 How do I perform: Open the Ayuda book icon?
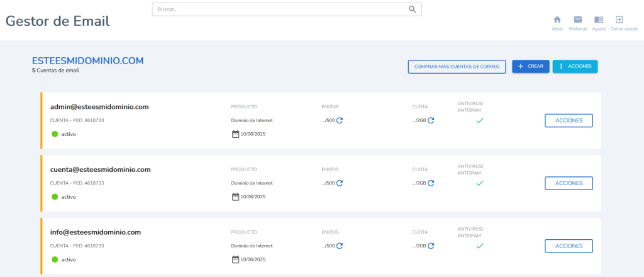point(599,20)
